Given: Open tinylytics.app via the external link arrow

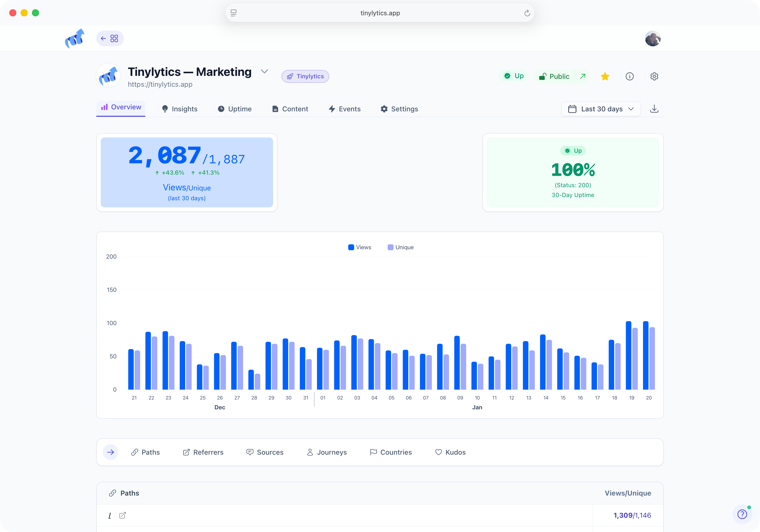Looking at the screenshot, I should click(x=583, y=76).
